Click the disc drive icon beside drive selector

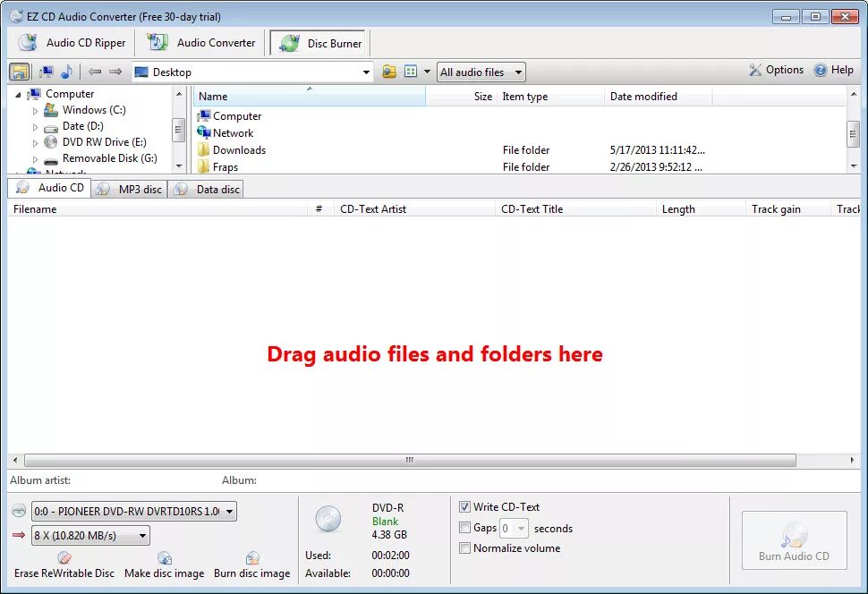coord(19,511)
